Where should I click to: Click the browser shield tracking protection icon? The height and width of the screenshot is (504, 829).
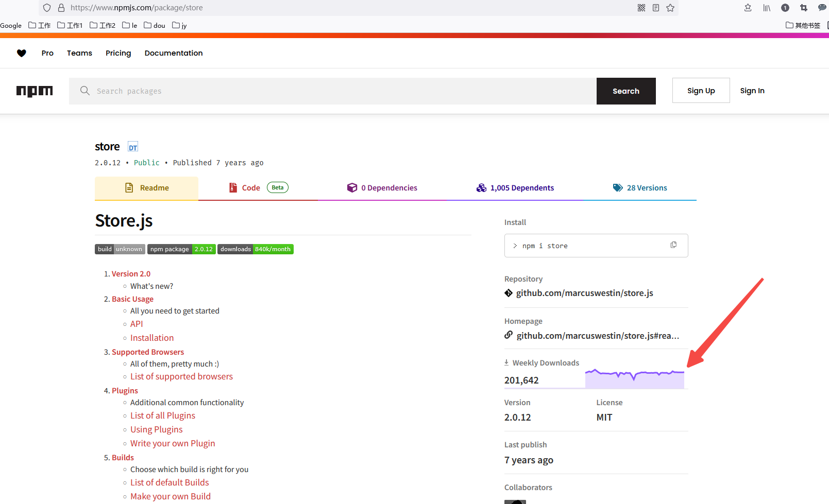pyautogui.click(x=47, y=8)
